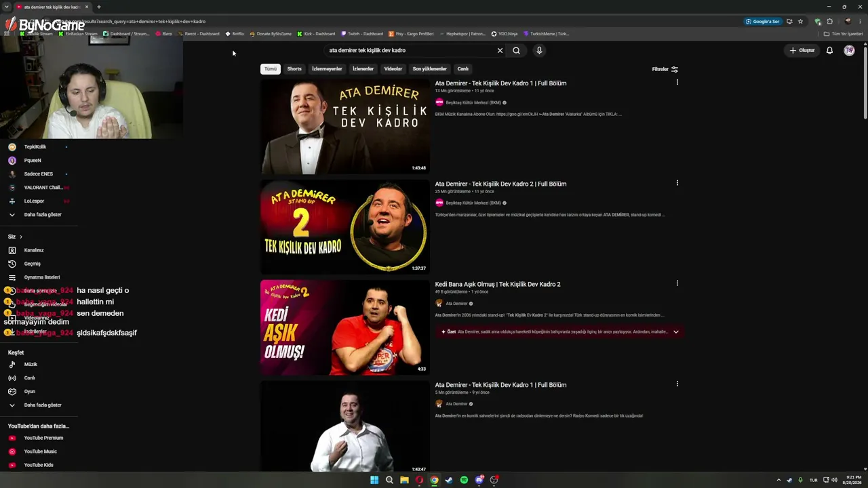Open more options for Tek Kişilik Dev Kadro 1 BKM video

[x=677, y=83]
